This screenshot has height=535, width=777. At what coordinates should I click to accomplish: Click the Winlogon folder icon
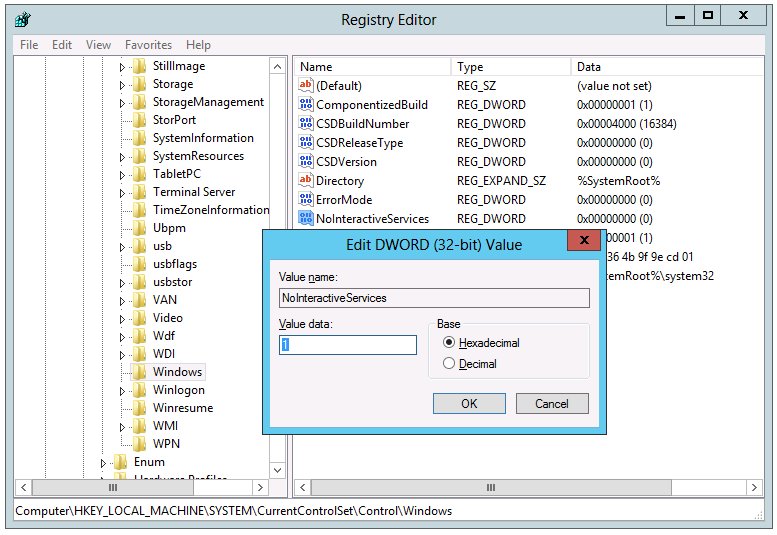coord(139,390)
